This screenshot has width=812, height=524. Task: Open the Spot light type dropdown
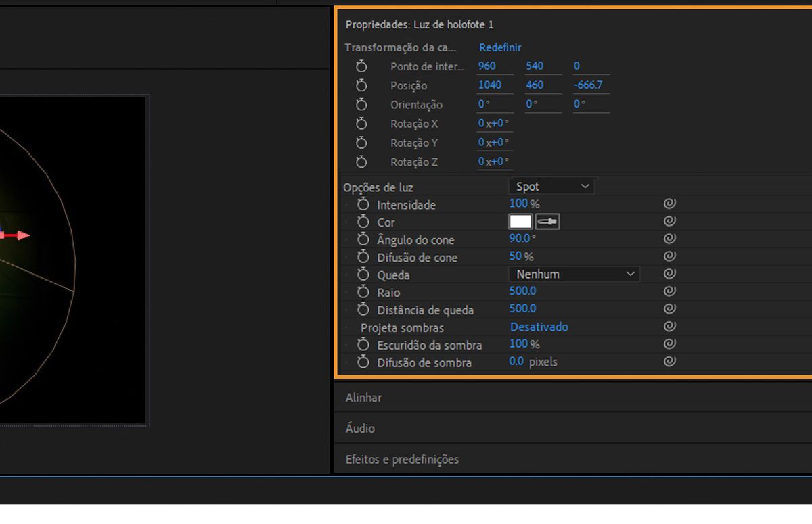click(551, 187)
